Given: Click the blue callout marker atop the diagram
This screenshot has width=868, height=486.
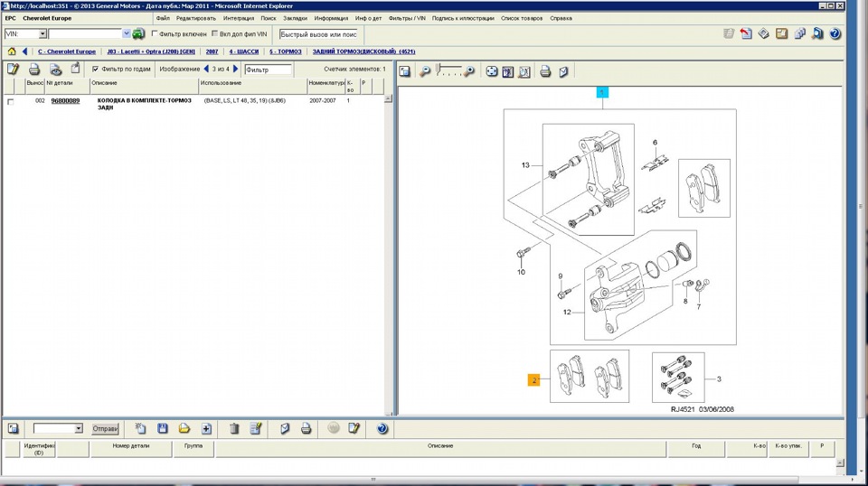Looking at the screenshot, I should tap(602, 92).
